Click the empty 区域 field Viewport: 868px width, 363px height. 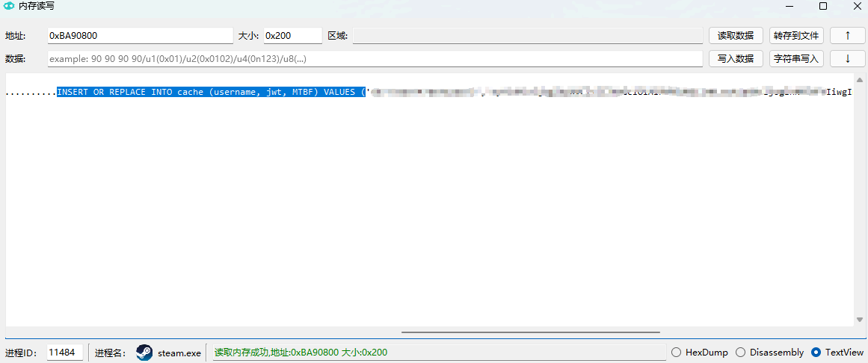click(527, 36)
